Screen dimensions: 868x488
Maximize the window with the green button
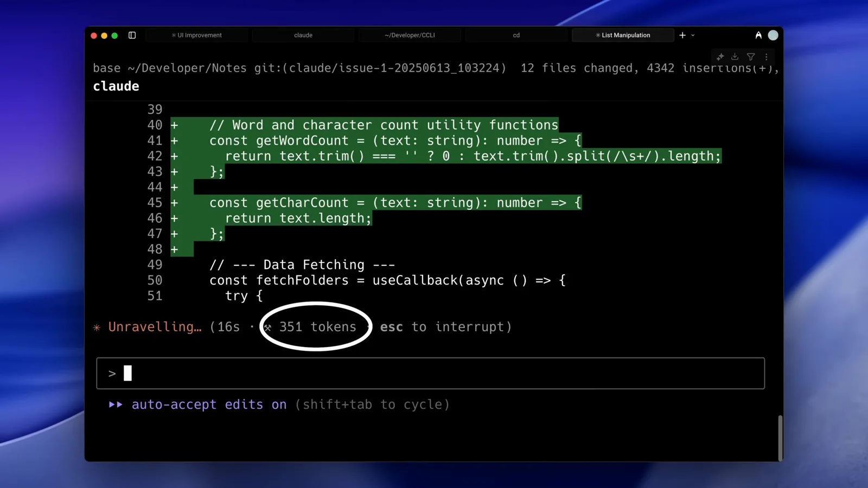coord(114,36)
